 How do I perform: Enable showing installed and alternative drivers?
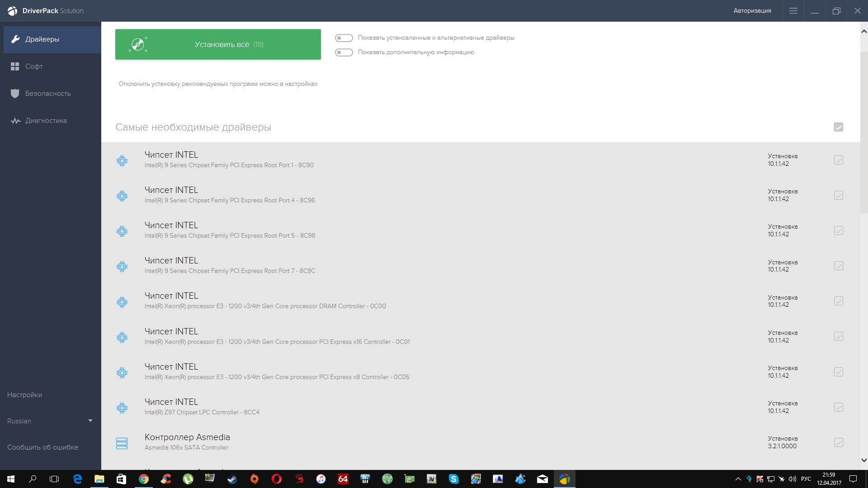344,38
